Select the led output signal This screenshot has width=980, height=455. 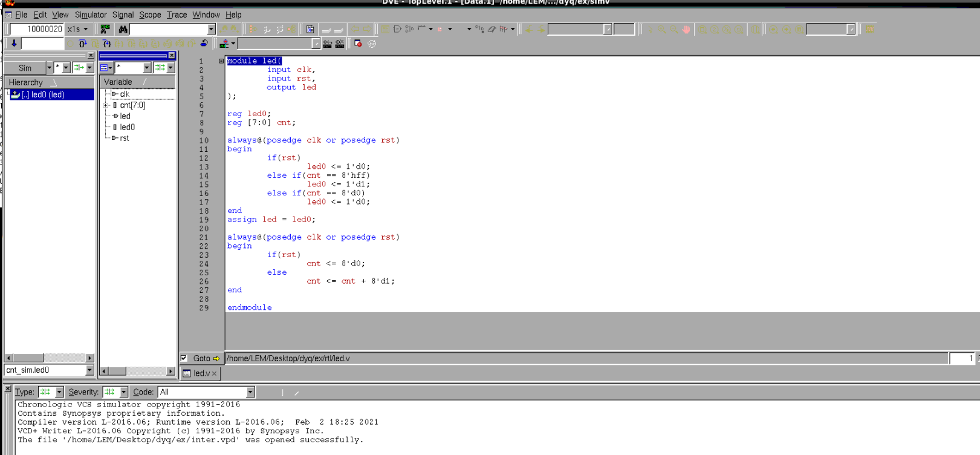tap(125, 116)
